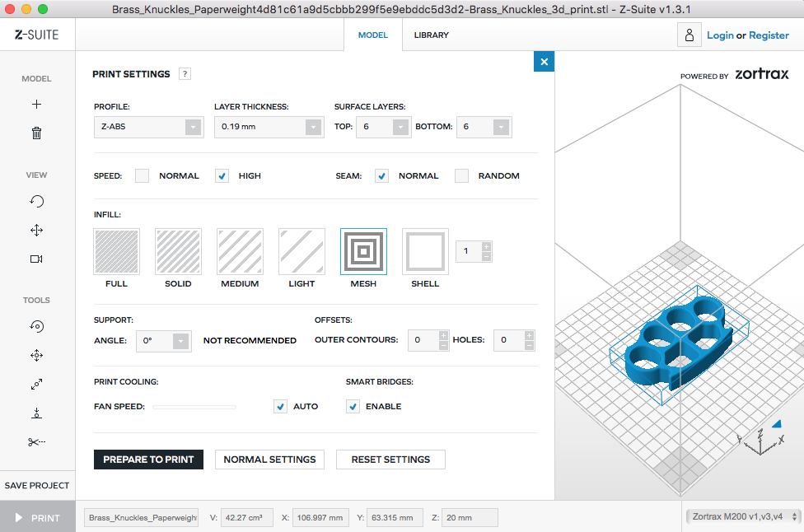Click the add model plus icon
Viewport: 804px width, 532px height.
(36, 105)
